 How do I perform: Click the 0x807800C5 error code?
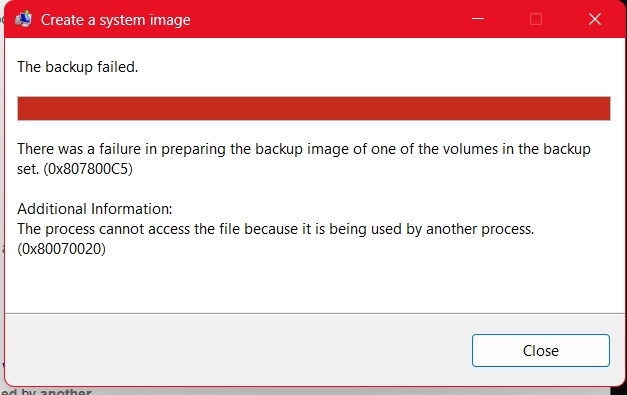[x=88, y=169]
